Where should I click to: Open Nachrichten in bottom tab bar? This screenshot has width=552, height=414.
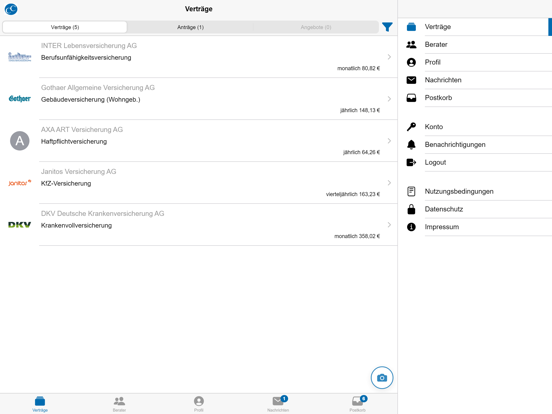pos(278,404)
